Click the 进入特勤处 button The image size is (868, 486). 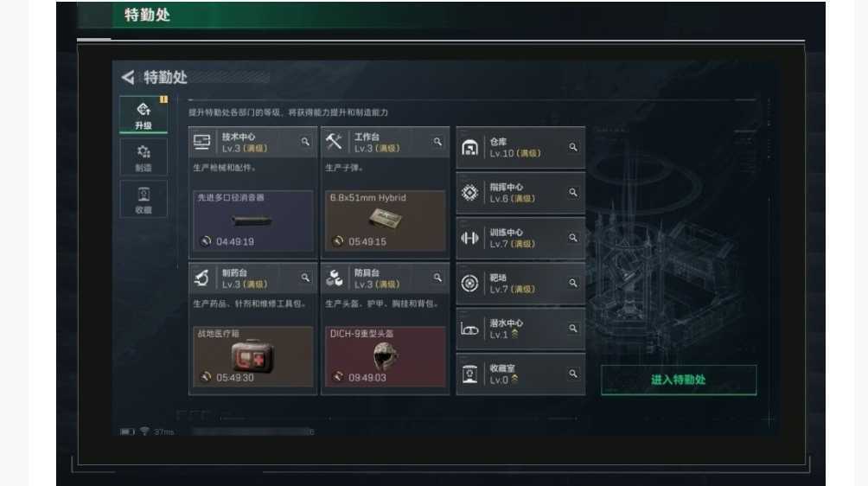[679, 380]
